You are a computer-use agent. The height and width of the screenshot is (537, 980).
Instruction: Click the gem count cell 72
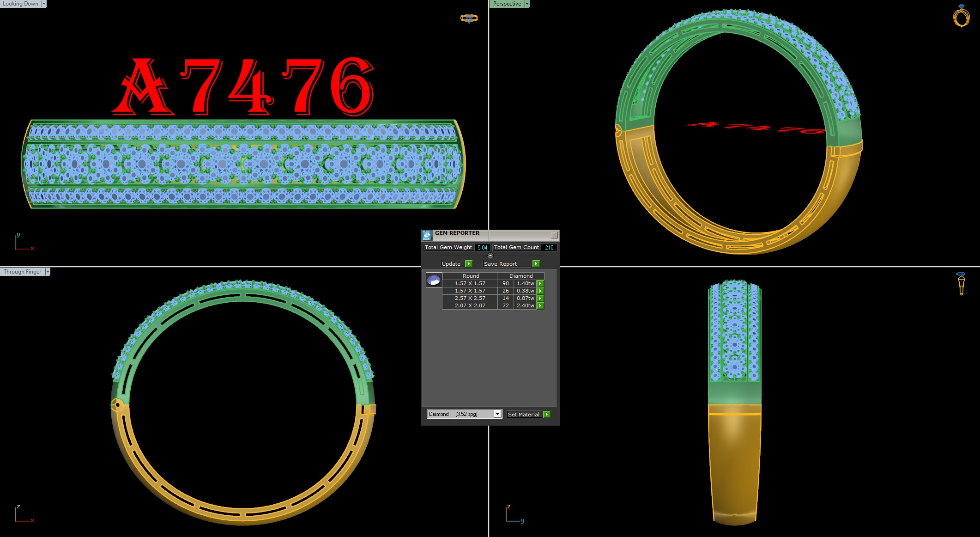pos(506,306)
